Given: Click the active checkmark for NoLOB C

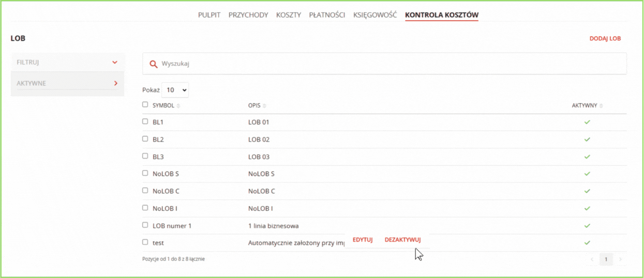Looking at the screenshot, I should coord(587,191).
